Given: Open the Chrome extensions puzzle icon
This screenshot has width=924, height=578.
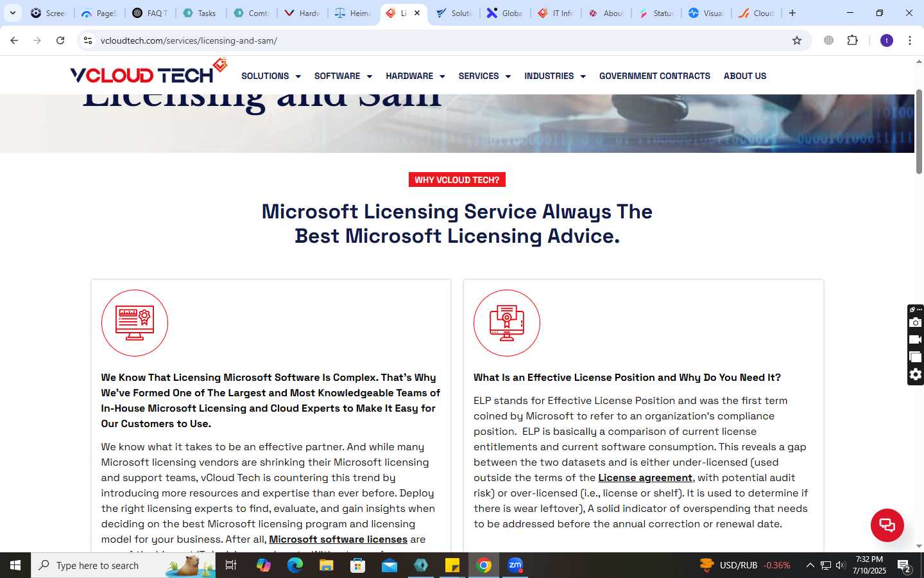Looking at the screenshot, I should (853, 40).
